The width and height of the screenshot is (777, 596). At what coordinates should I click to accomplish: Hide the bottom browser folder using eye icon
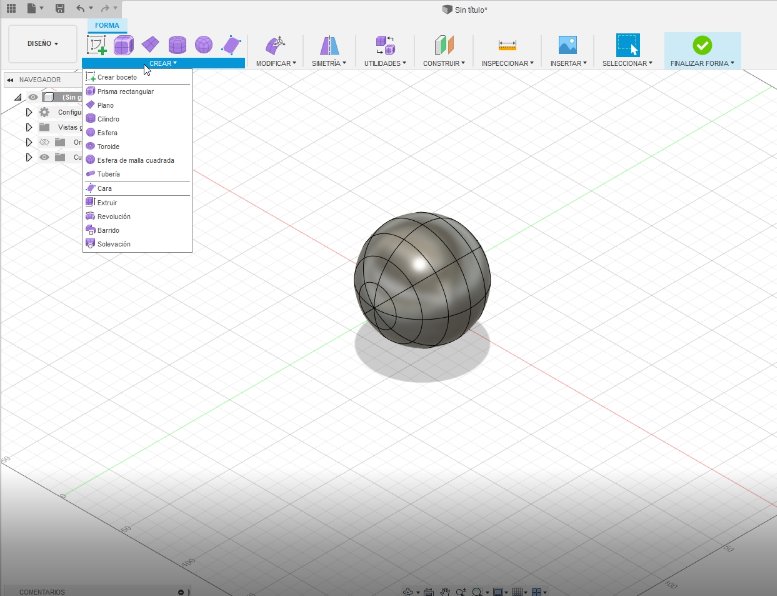click(x=44, y=157)
